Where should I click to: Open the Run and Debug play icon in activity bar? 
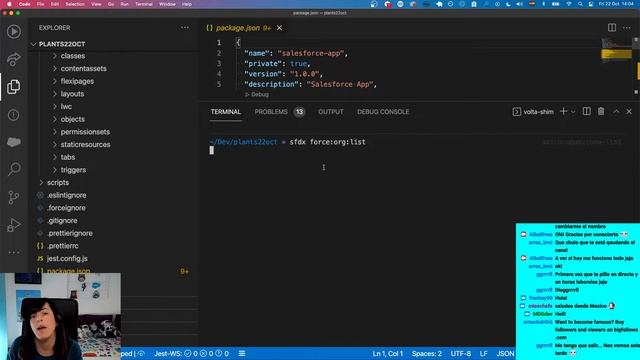(13, 31)
